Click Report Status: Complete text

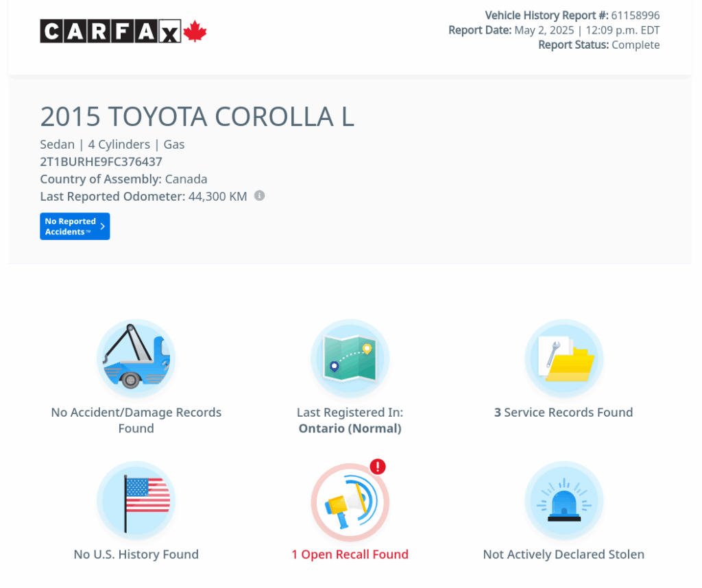click(x=599, y=45)
